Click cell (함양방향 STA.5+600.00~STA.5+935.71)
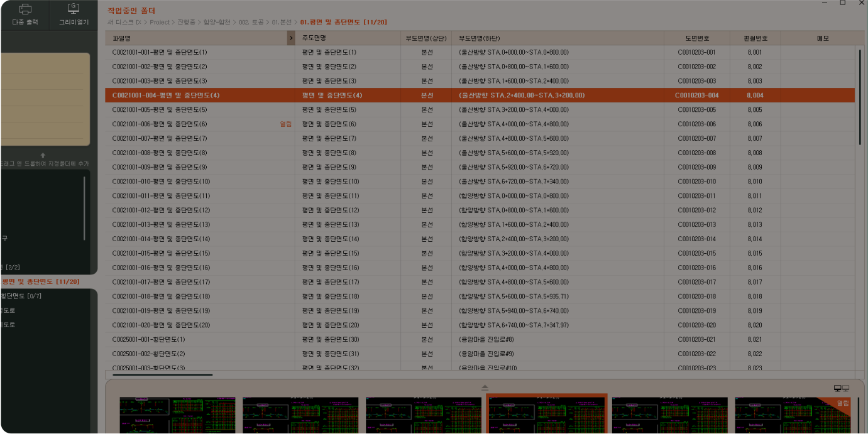Screen dimensions: 868x434 514,296
